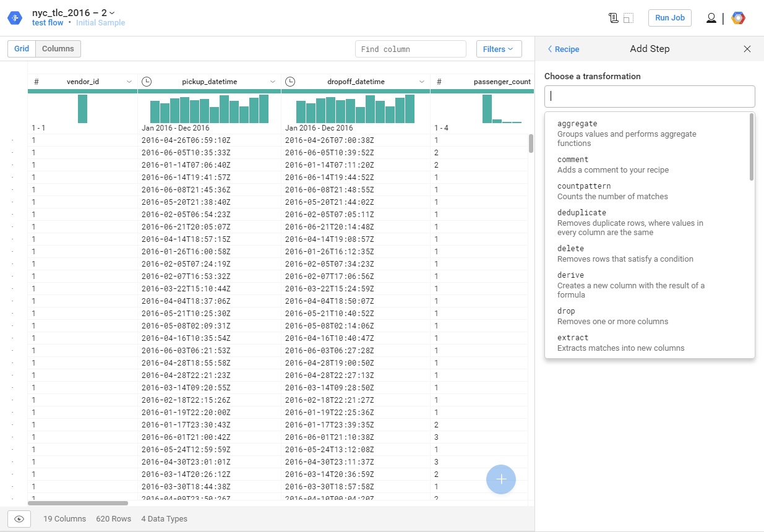Screen dimensions: 764x532
Task: Click pickup cell 2016-04-26T06:59:10Z
Action: tap(186, 140)
